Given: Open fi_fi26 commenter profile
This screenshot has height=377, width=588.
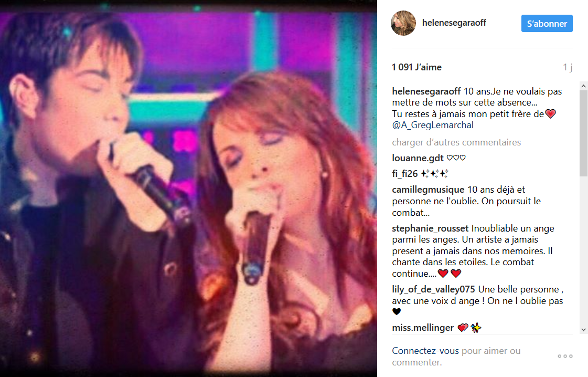Looking at the screenshot, I should coord(405,174).
